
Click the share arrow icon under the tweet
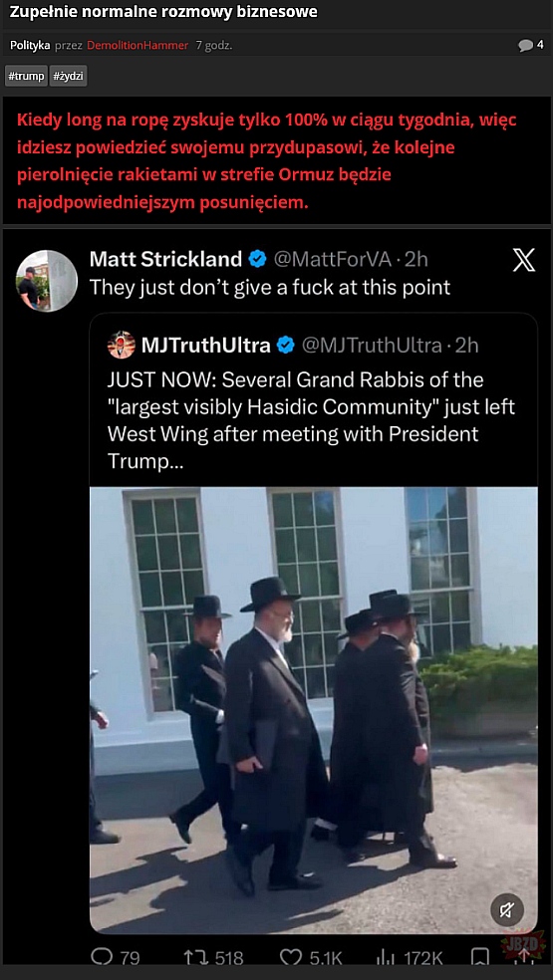coord(523,956)
